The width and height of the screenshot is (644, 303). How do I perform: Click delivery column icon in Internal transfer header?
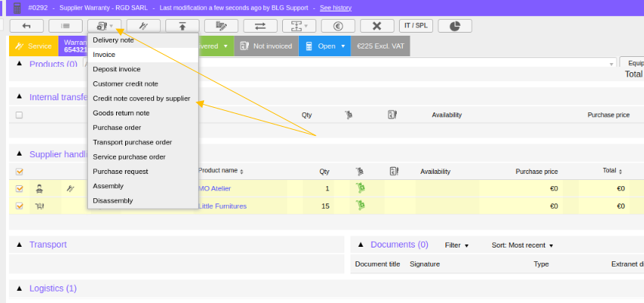pos(349,115)
